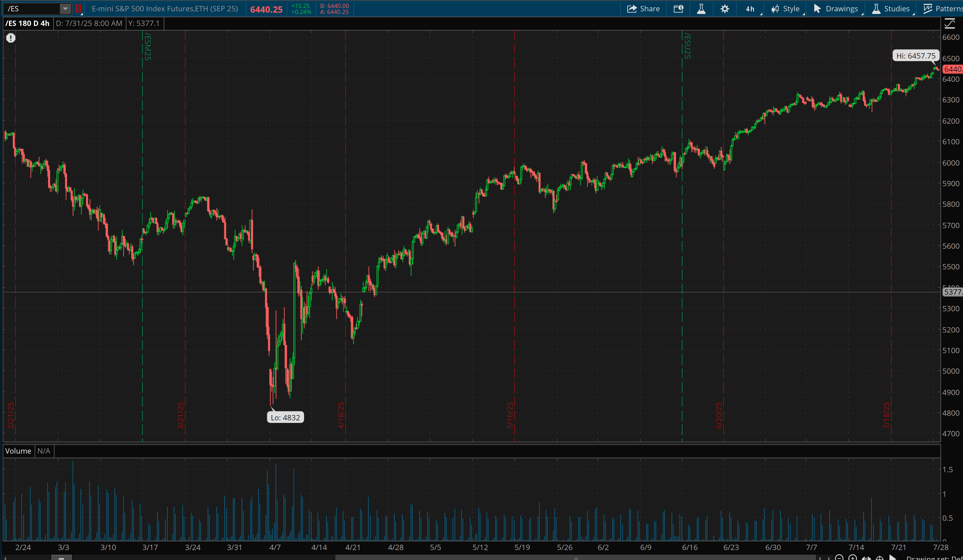The height and width of the screenshot is (560, 963).
Task: Click the chart alert exclamation icon top-left
Action: tap(11, 38)
